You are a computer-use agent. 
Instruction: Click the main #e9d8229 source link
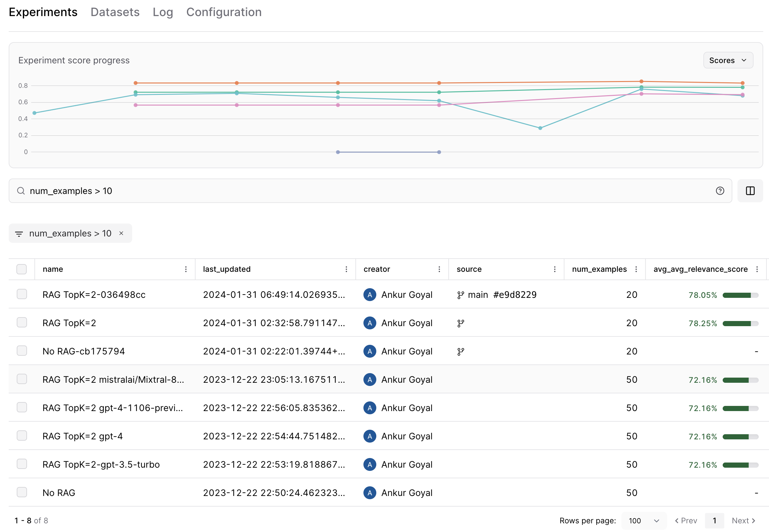(x=496, y=295)
